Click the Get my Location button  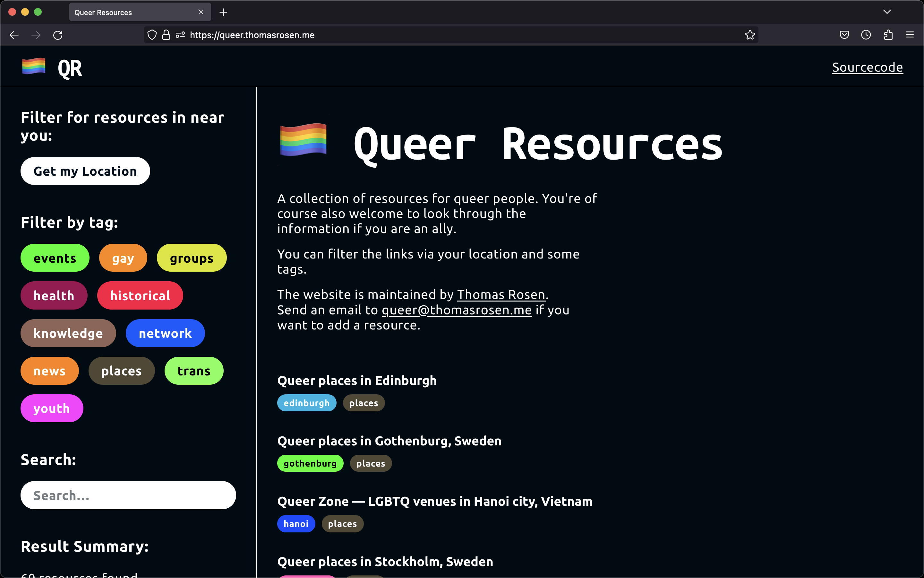(85, 171)
